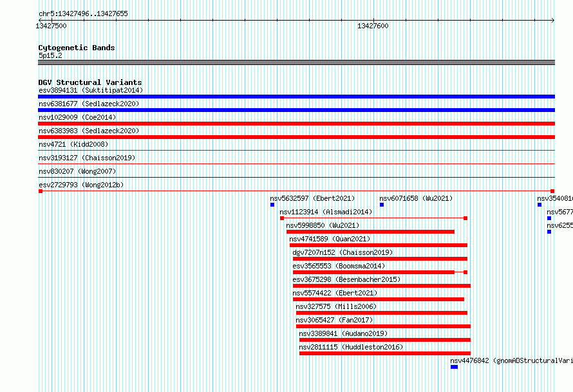Screen dimensions: 573x392
Task: Open esv3565553 (Boomsma2014) label
Action: (339, 266)
